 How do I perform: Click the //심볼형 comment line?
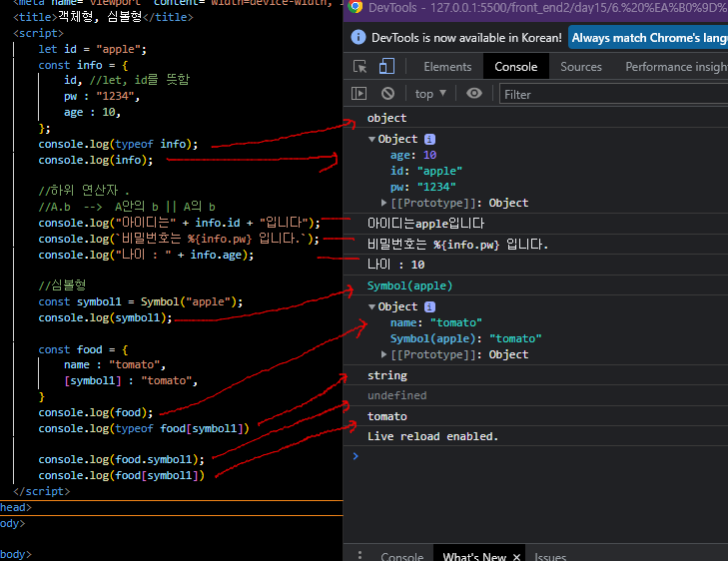[x=62, y=284]
